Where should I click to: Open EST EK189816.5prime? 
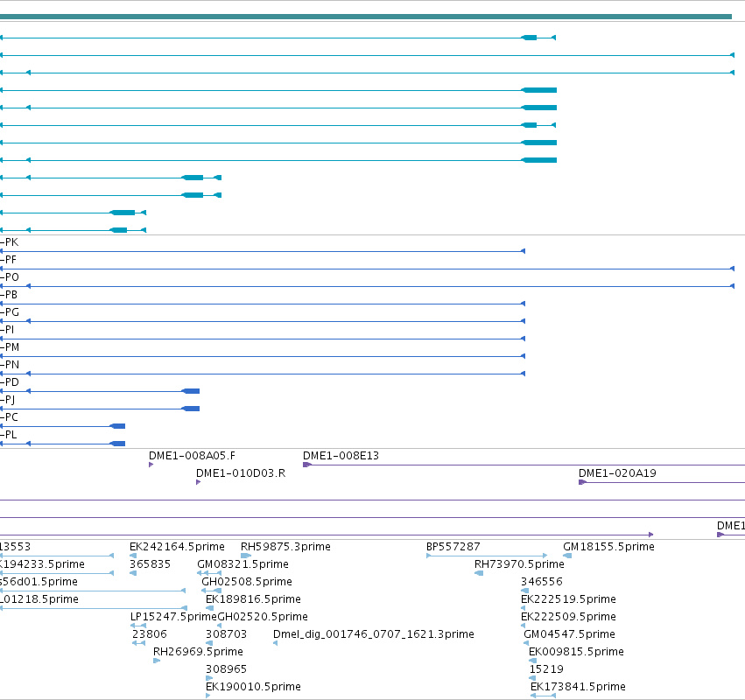[253, 599]
